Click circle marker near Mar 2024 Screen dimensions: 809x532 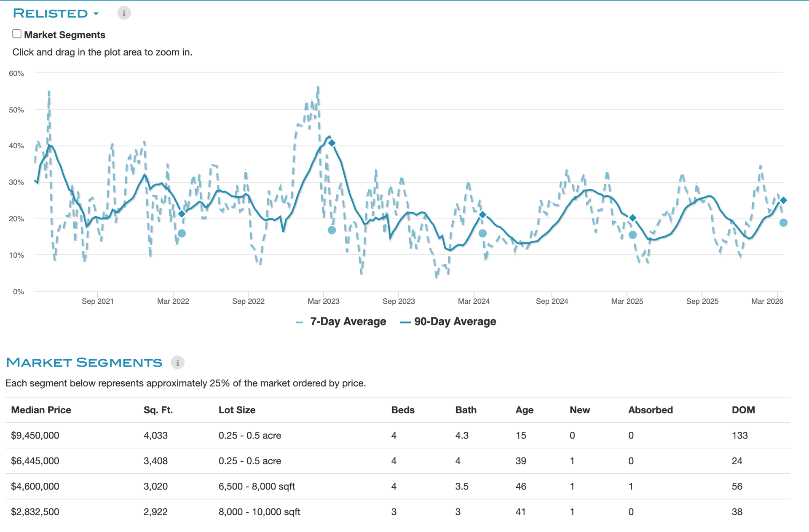pos(482,233)
